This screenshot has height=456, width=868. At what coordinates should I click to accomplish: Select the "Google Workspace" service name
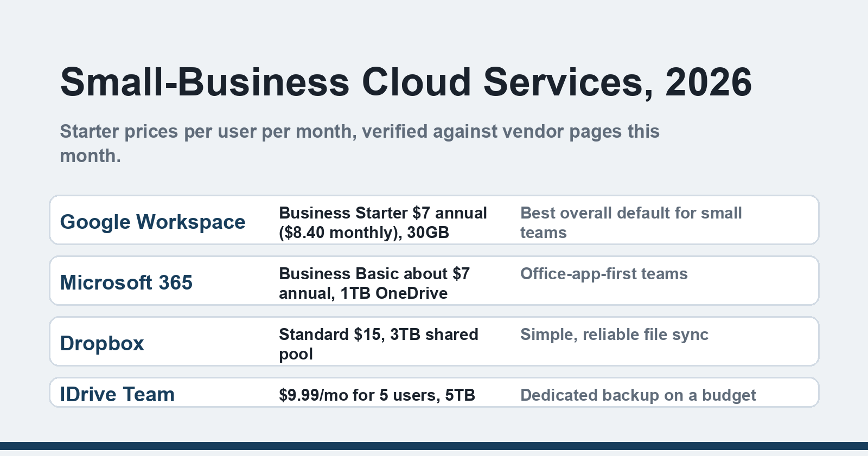152,222
